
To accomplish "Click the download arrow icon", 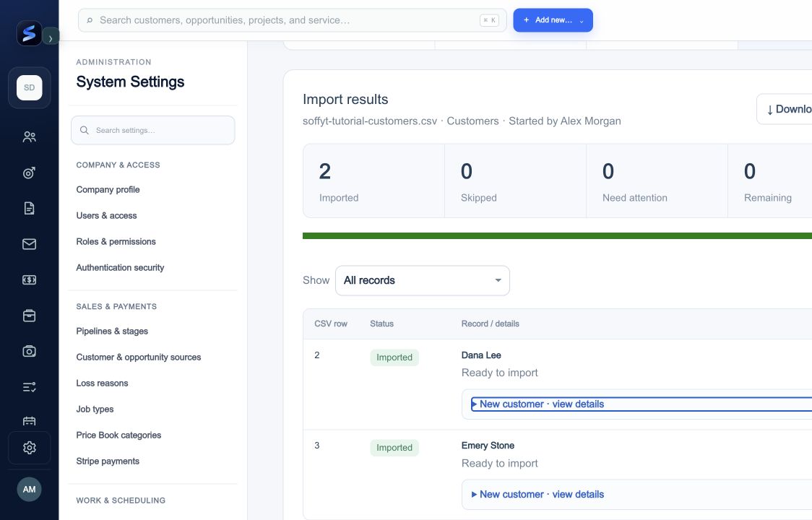I will [x=770, y=110].
